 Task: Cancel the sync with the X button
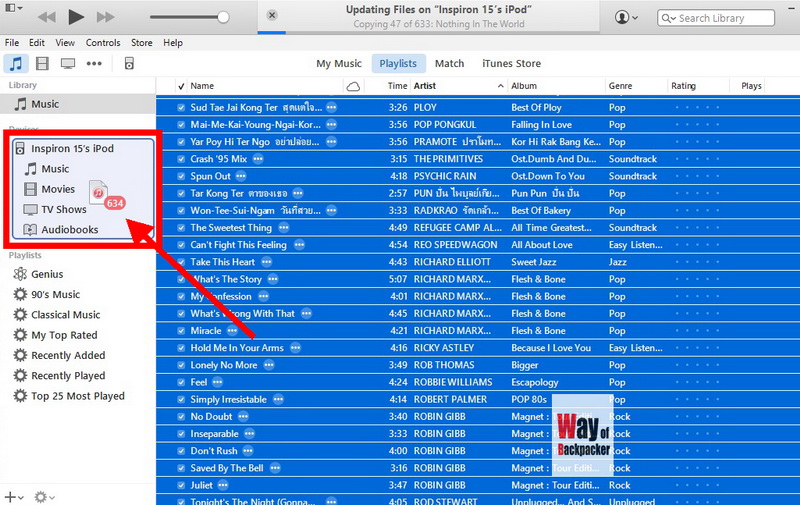pos(272,15)
